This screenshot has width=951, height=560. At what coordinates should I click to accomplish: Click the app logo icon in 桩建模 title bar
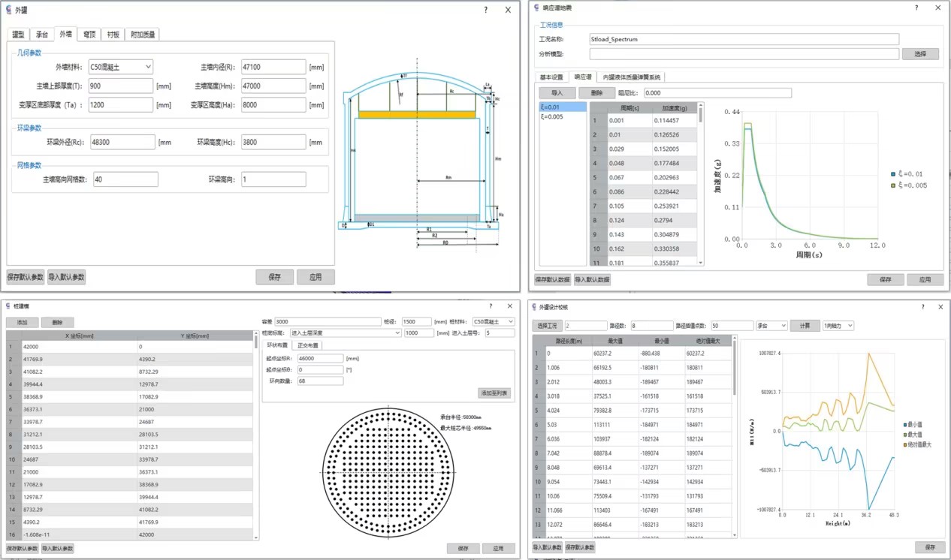8,306
